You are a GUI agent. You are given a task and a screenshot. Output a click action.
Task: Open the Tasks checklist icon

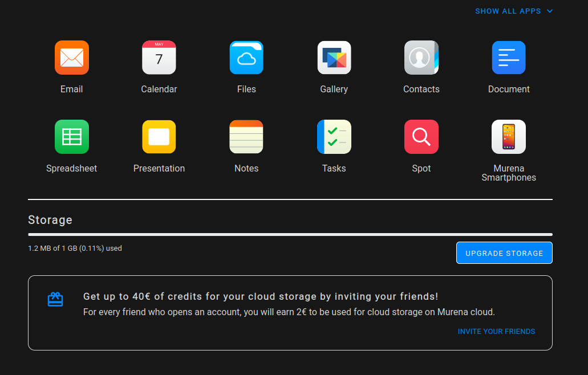click(x=334, y=137)
